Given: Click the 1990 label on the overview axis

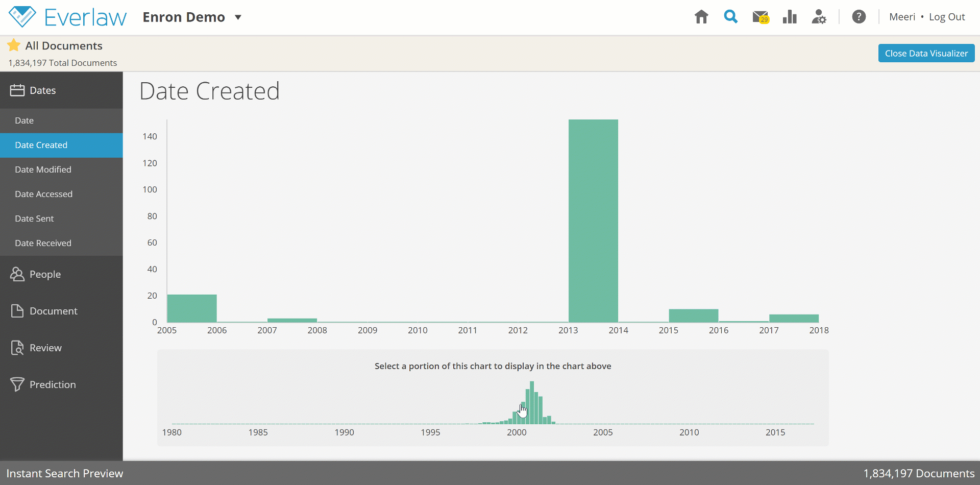Looking at the screenshot, I should pos(344,432).
